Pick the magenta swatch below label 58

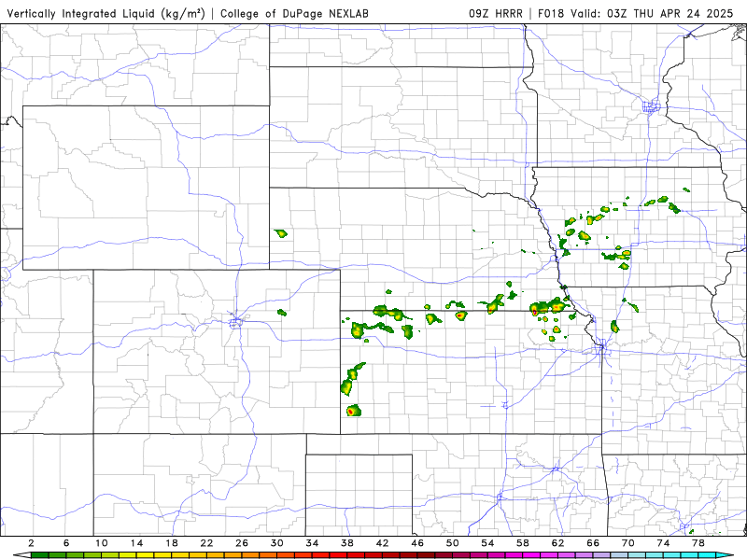point(531,555)
